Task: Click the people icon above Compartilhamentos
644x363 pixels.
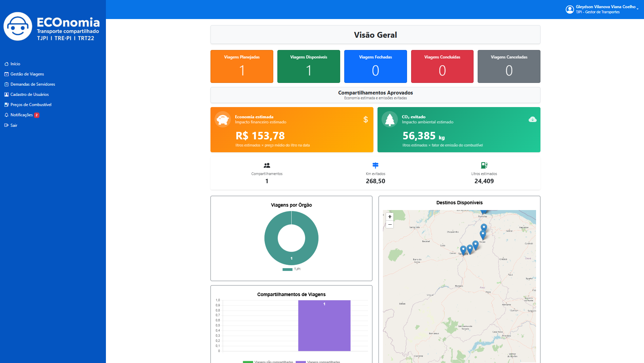Action: [267, 166]
